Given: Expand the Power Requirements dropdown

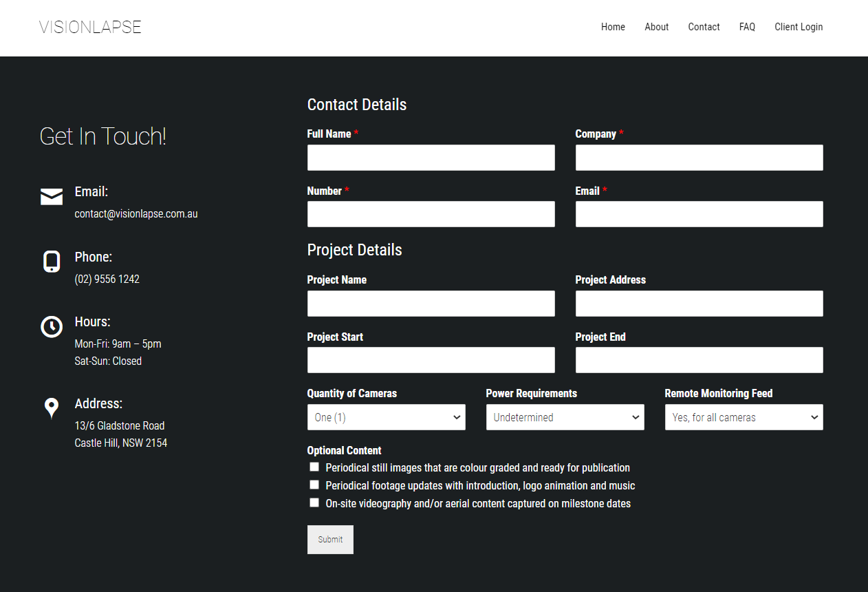Looking at the screenshot, I should pos(565,417).
